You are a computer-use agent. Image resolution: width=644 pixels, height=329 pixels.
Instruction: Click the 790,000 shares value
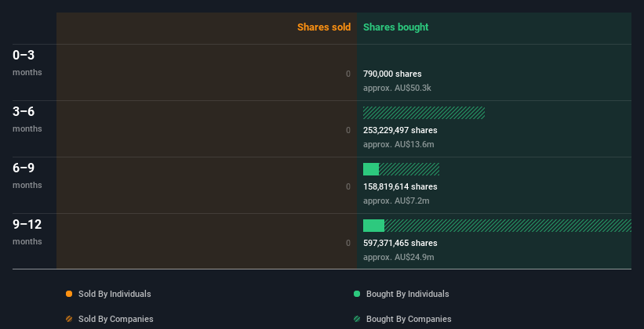coord(392,74)
